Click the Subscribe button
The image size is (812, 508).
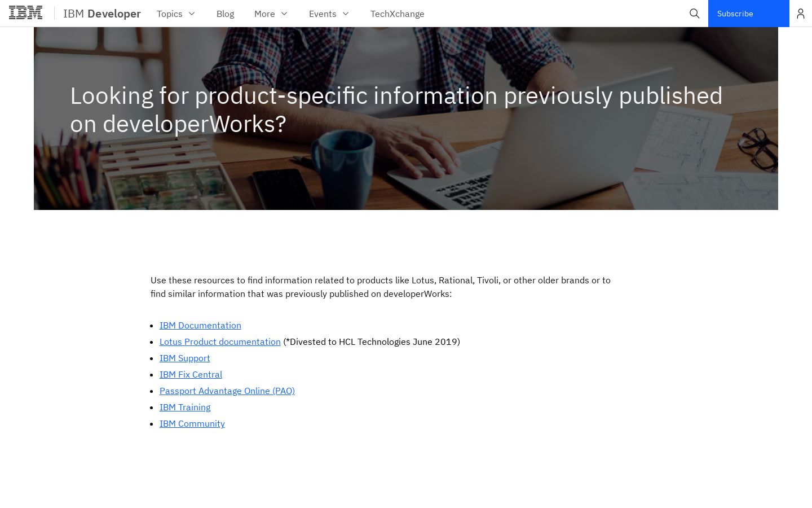pyautogui.click(x=749, y=14)
